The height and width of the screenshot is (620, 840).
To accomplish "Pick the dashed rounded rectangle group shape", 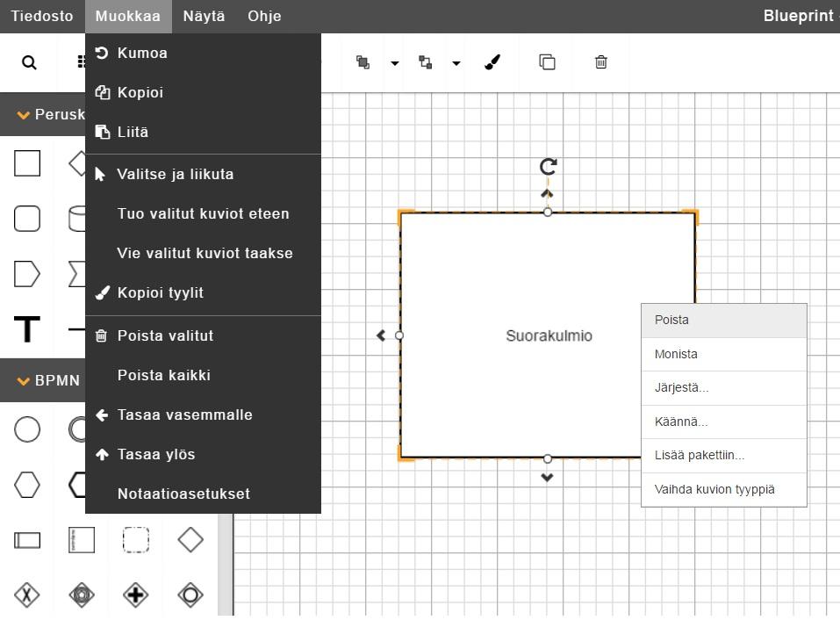I will pyautogui.click(x=136, y=539).
